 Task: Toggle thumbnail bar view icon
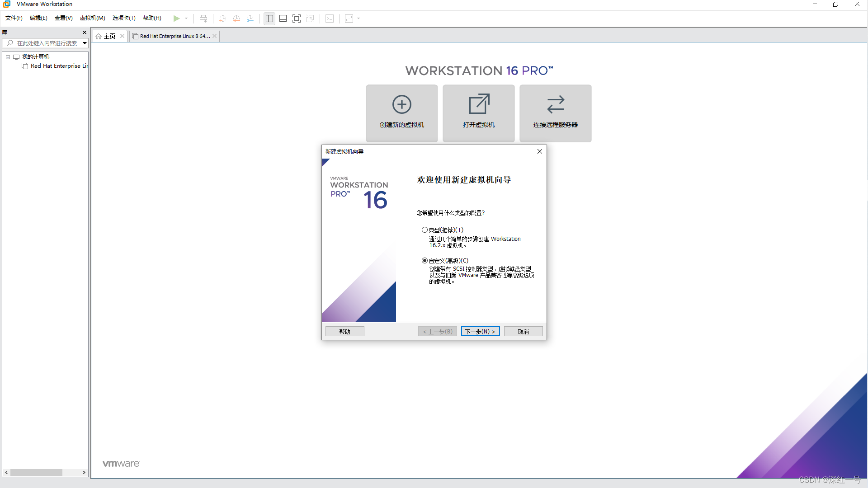point(283,19)
